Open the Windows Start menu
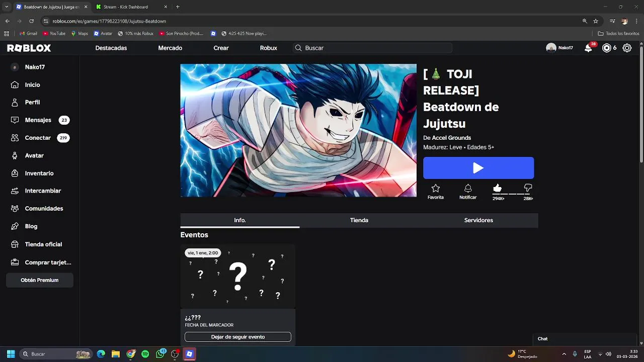The height and width of the screenshot is (362, 644). (11, 354)
